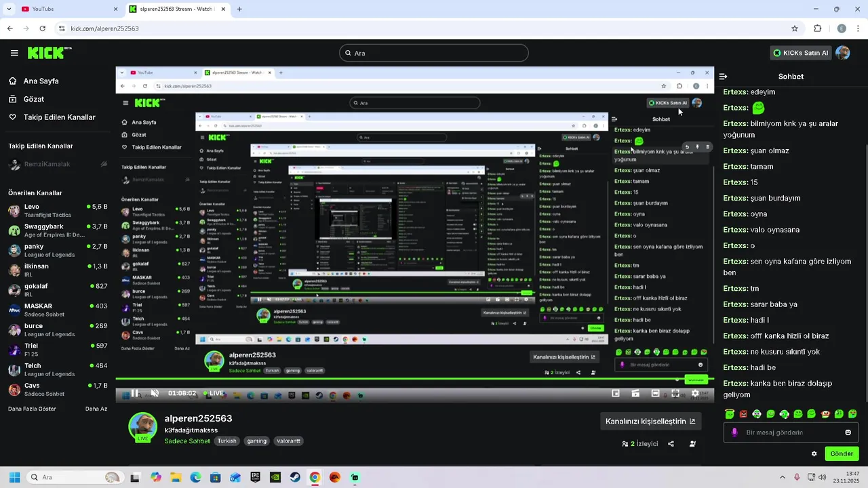The image size is (868, 488).
Task: Open Gözat in sidebar
Action: (33, 99)
